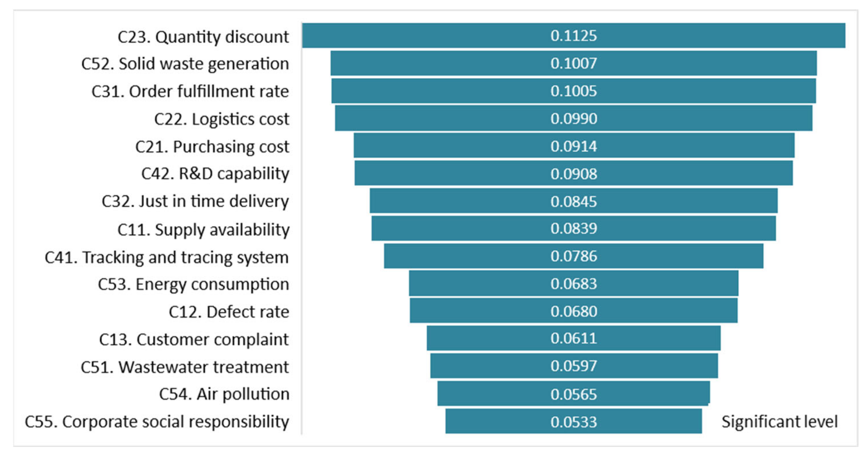This screenshot has width=868, height=455.
Task: Select the "C55. Corporate social responsibility" label
Action: point(157,422)
